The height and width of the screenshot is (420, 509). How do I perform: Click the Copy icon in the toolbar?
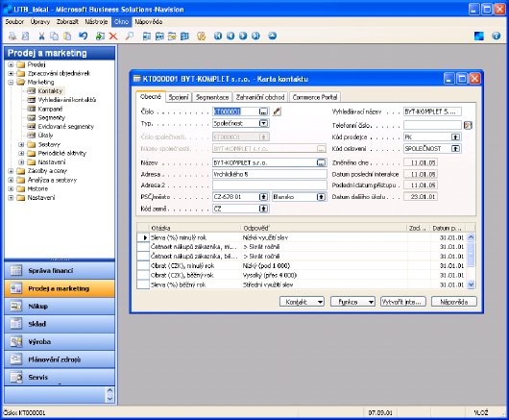54,37
